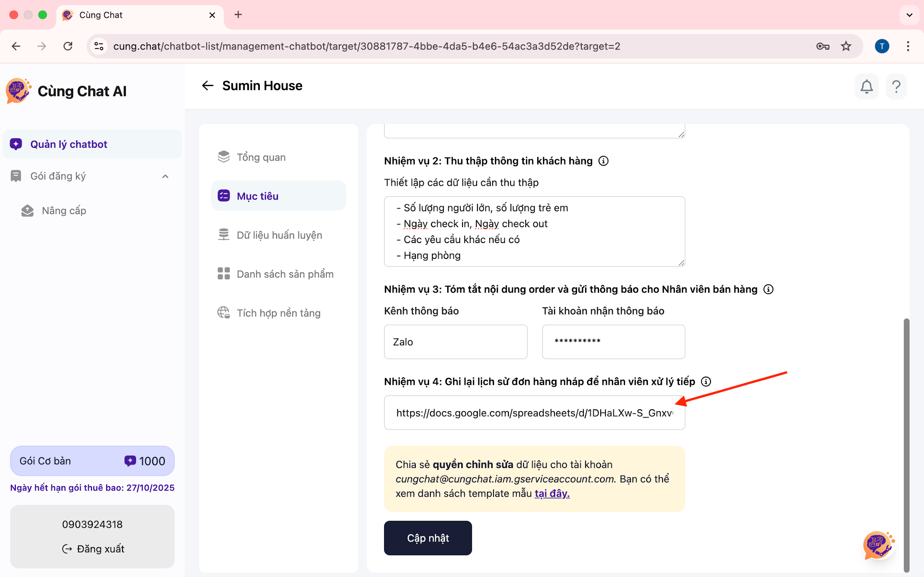Open the tại đây template link
The height and width of the screenshot is (577, 924).
(x=552, y=494)
